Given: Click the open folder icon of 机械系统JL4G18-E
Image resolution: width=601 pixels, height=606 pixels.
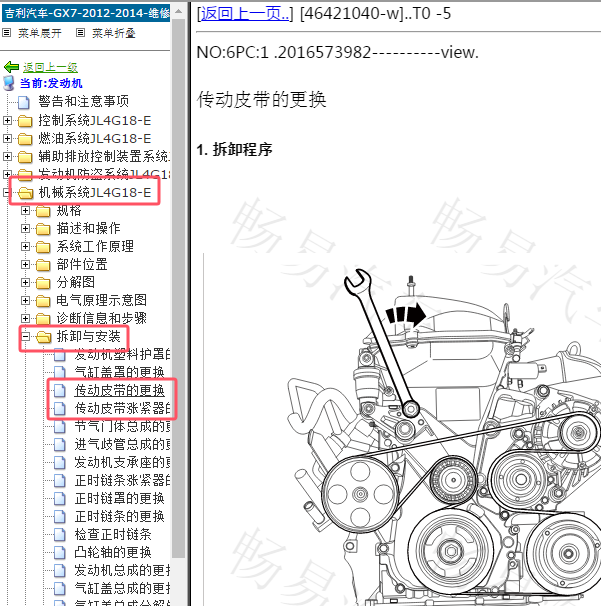Looking at the screenshot, I should pos(25,193).
